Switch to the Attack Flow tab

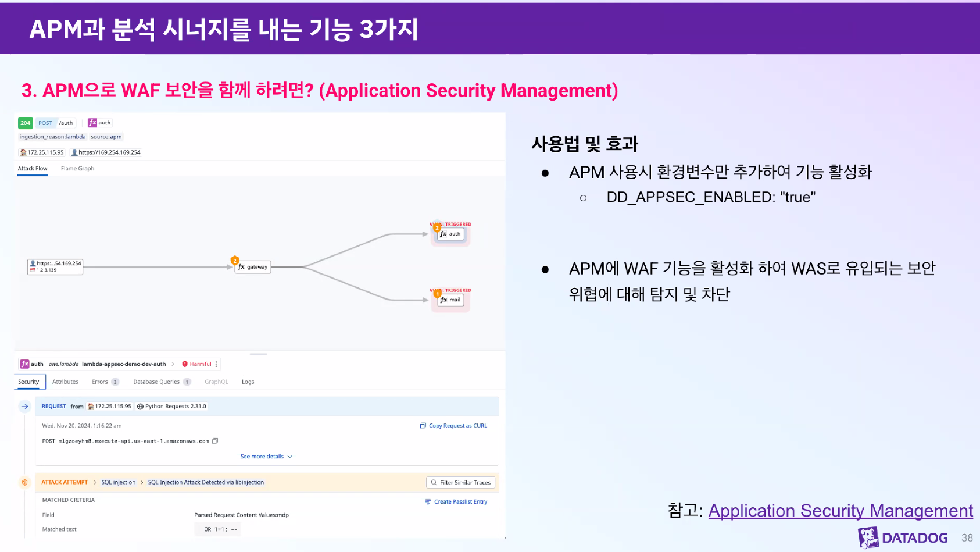33,168
